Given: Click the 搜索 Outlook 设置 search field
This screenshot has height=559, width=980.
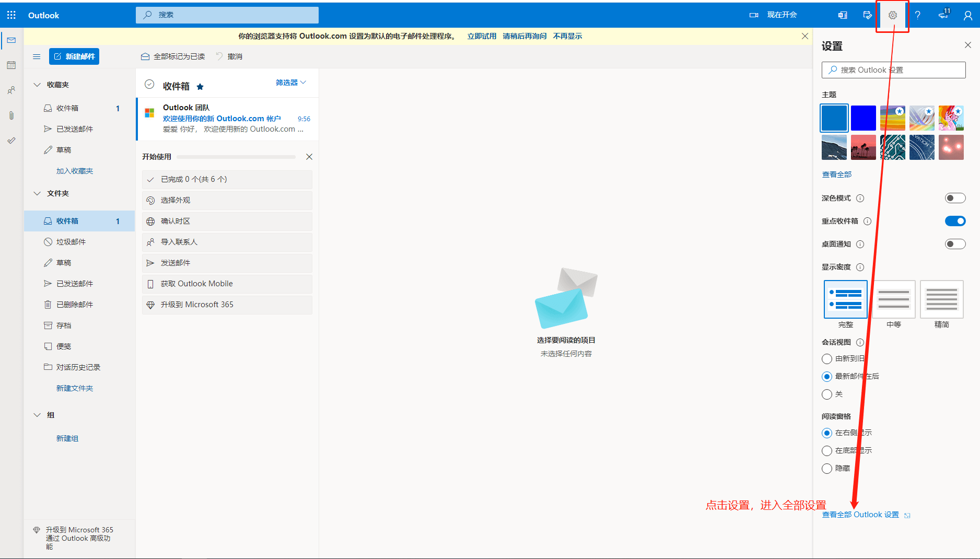Looking at the screenshot, I should [894, 70].
